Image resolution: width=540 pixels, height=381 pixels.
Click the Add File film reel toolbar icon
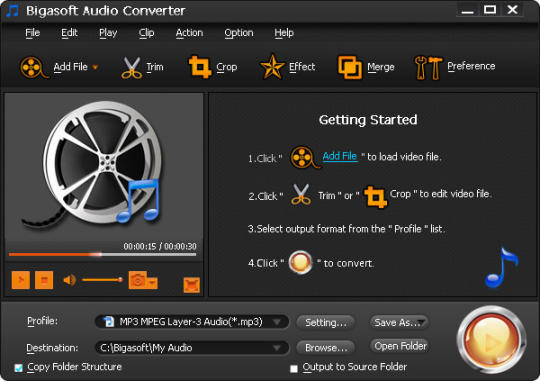(34, 67)
